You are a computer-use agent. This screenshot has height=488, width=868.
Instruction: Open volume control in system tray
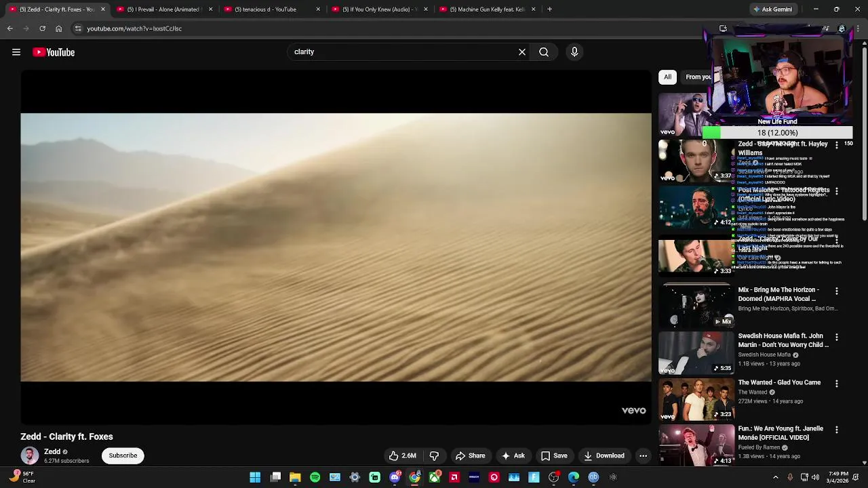click(815, 477)
